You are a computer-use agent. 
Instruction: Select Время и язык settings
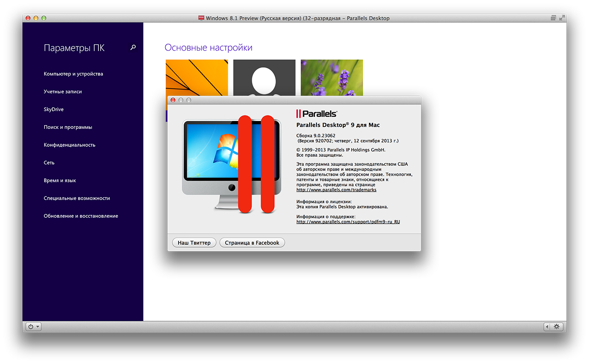click(60, 180)
